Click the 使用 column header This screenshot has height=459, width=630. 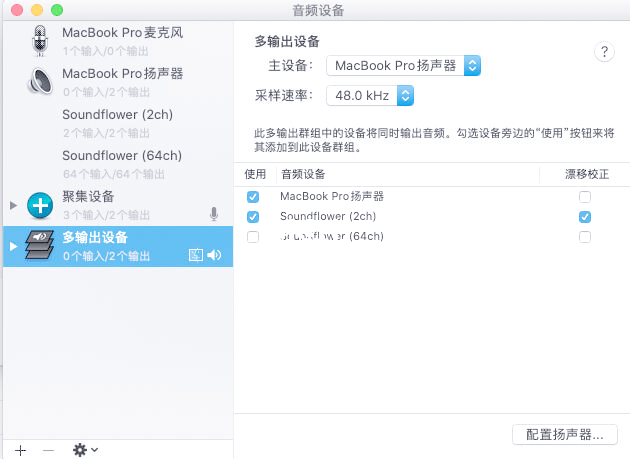255,174
